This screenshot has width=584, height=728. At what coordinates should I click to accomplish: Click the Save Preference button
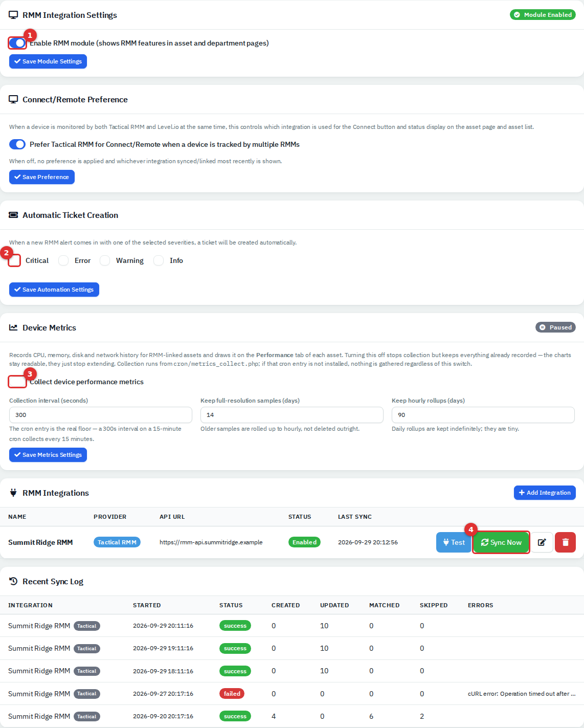[42, 177]
